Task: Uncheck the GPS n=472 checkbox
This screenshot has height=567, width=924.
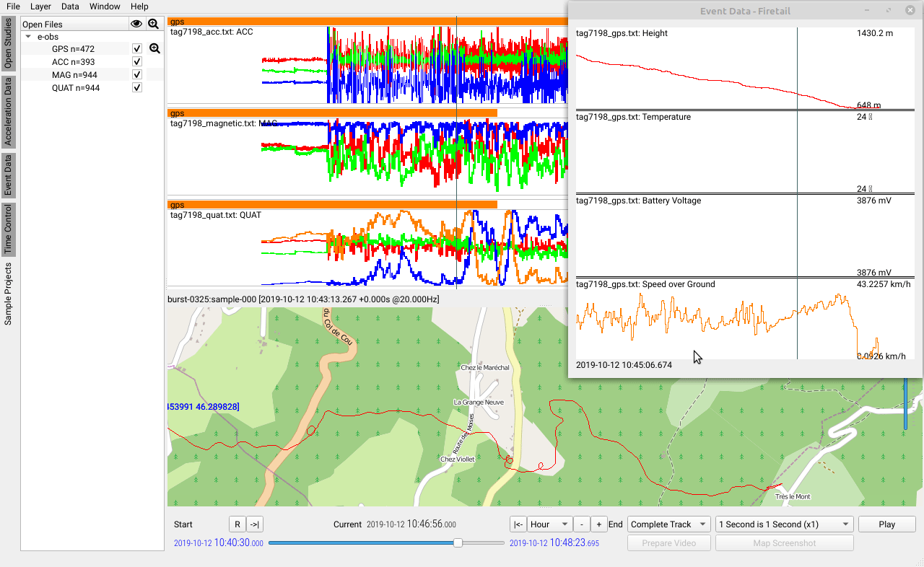Action: tap(136, 48)
